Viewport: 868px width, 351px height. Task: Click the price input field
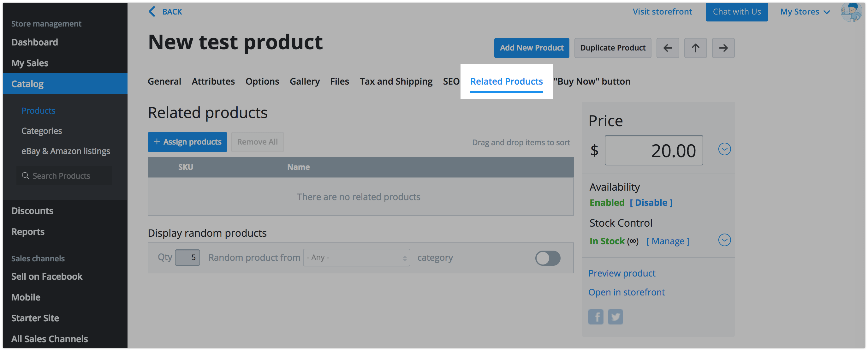pyautogui.click(x=653, y=150)
